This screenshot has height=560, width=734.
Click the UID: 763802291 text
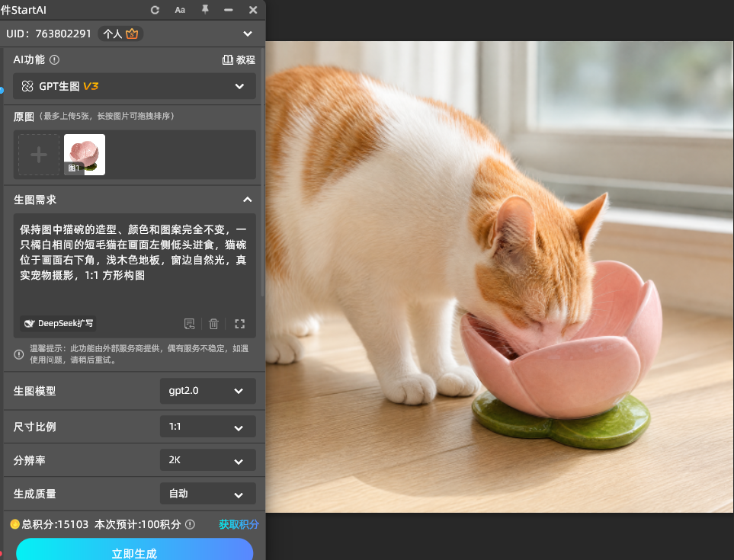click(x=49, y=34)
